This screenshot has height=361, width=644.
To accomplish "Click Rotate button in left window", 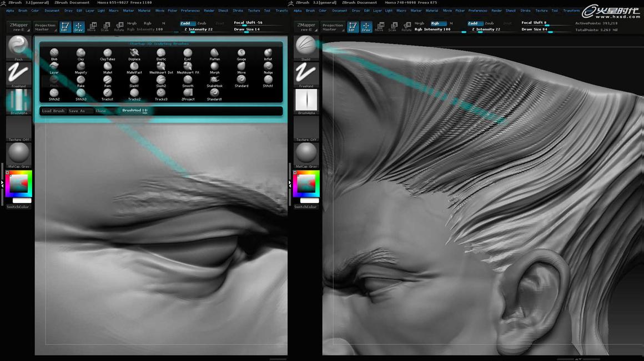I will (x=119, y=27).
